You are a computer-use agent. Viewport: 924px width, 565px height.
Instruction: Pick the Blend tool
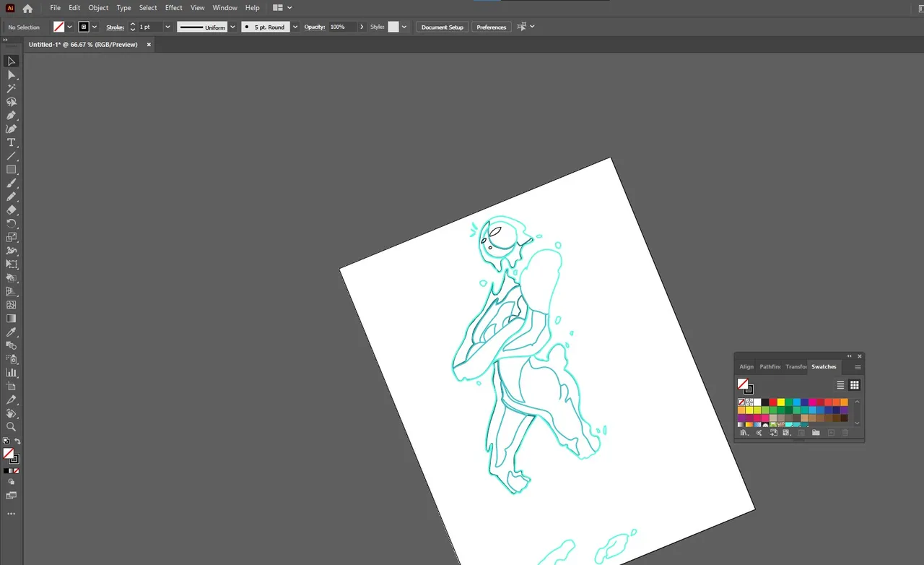click(11, 345)
